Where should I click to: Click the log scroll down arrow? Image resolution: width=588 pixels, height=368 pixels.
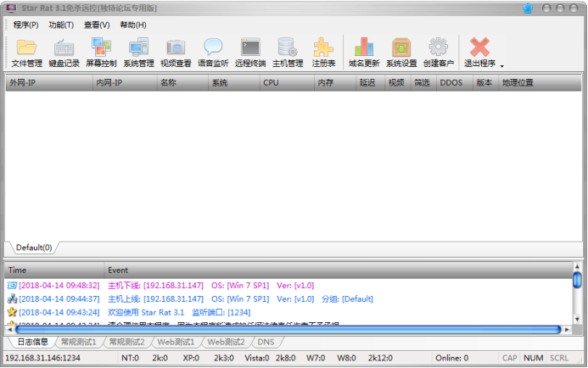[x=577, y=320]
